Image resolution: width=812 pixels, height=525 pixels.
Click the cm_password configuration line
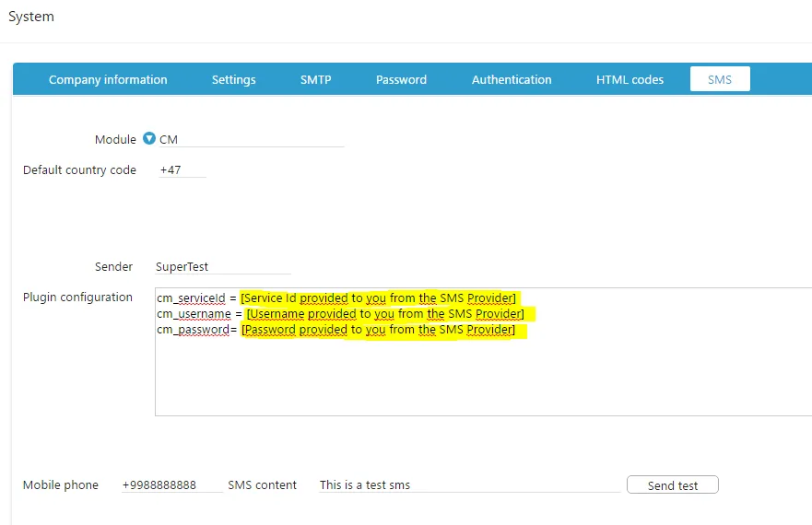pyautogui.click(x=336, y=330)
